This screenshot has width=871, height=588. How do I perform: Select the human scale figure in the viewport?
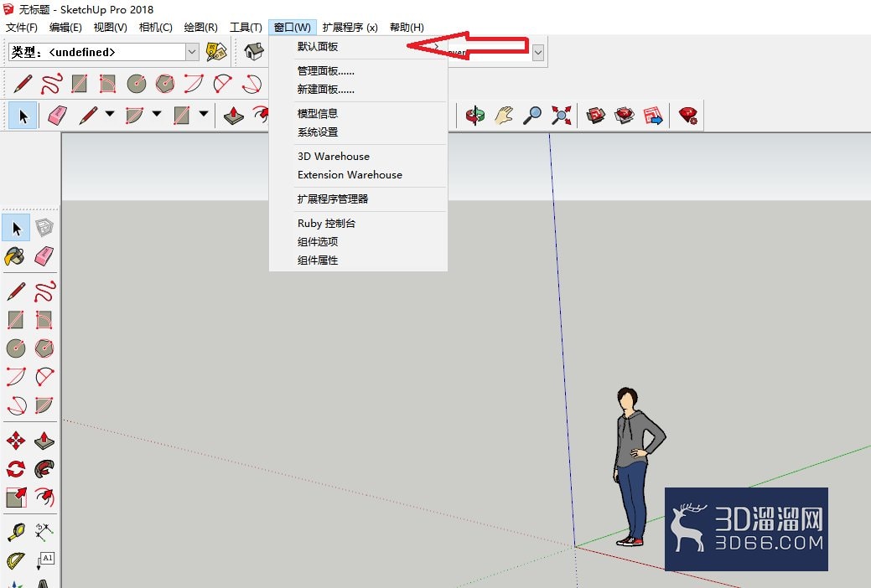click(638, 467)
